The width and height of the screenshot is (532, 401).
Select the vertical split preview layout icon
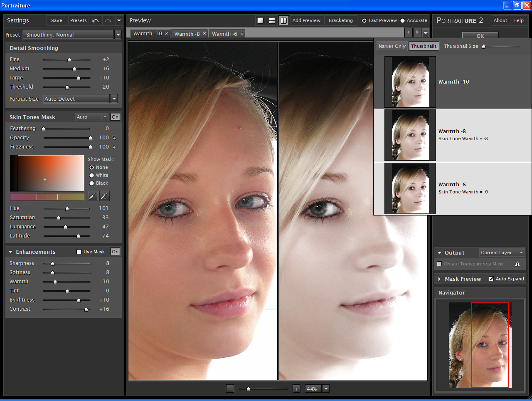(x=283, y=20)
